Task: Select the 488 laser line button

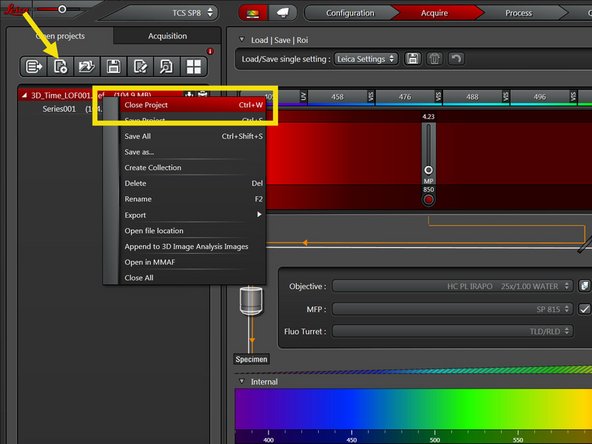Action: tap(472, 97)
